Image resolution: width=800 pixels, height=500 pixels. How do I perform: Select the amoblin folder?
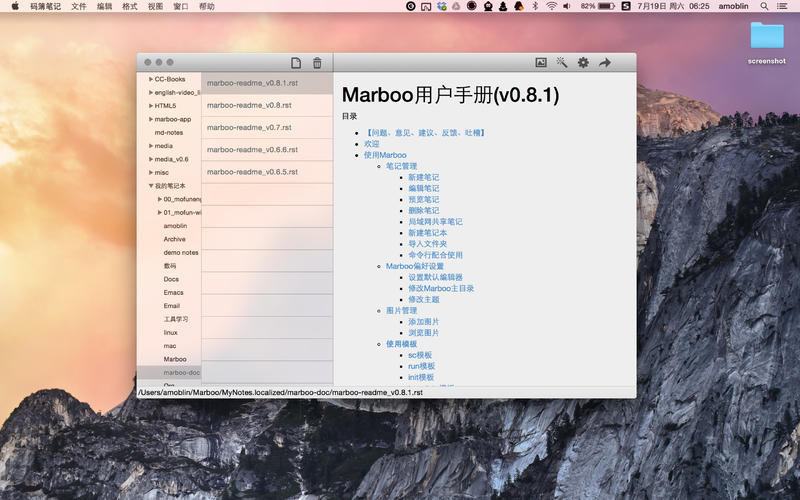(x=175, y=226)
